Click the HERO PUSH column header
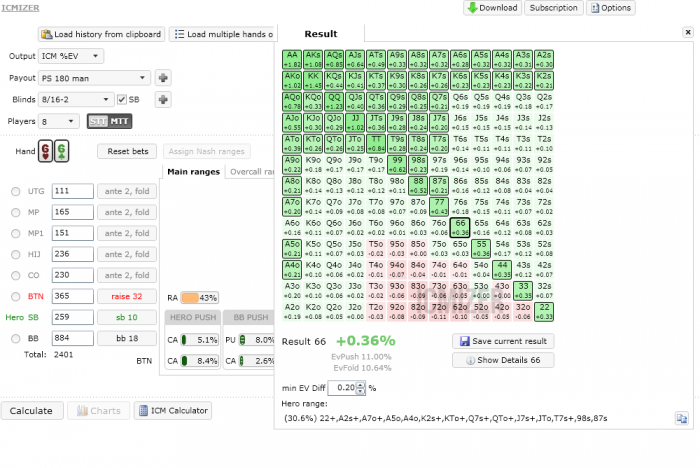Viewport: 700px width, 468px height. point(193,318)
